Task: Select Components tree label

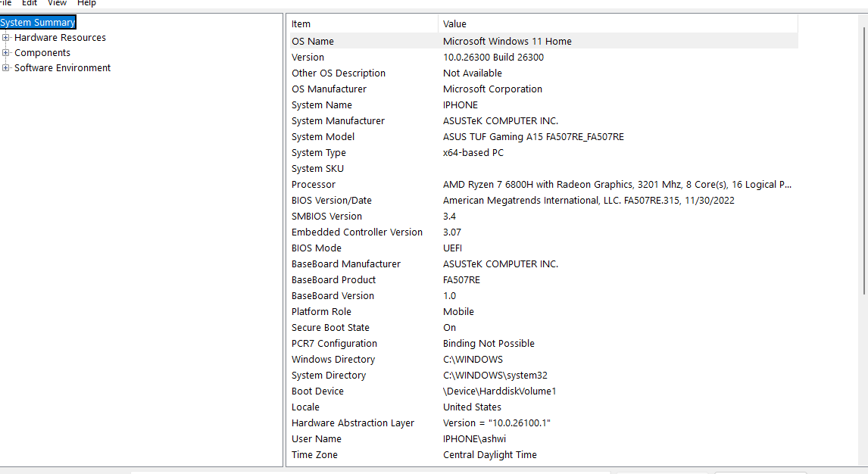Action: [x=42, y=52]
